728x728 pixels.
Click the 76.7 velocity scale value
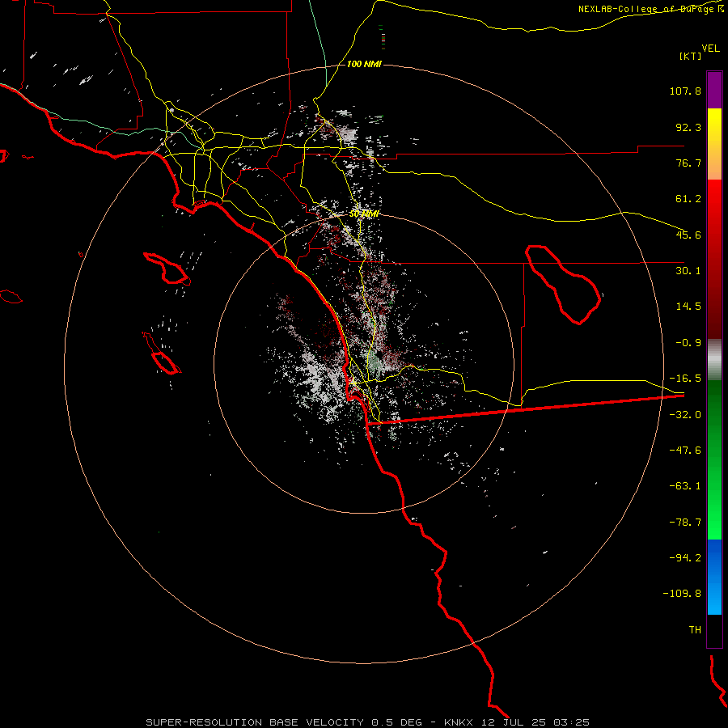pyautogui.click(x=688, y=163)
